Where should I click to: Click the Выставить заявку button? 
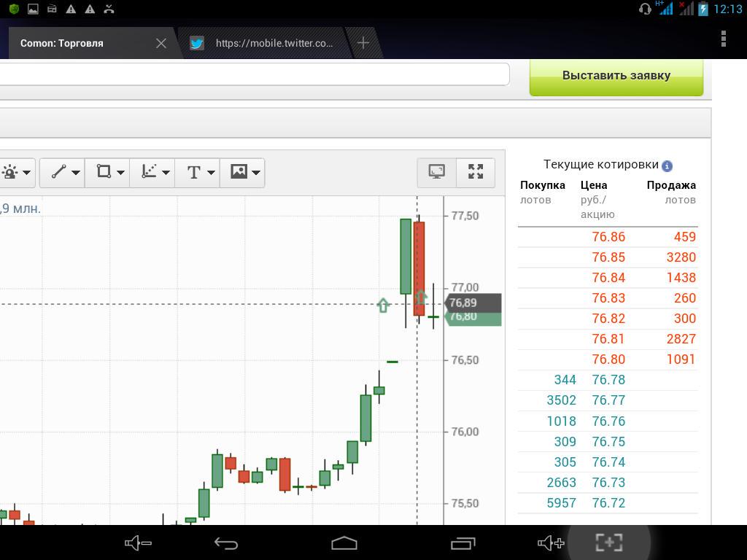pyautogui.click(x=616, y=77)
